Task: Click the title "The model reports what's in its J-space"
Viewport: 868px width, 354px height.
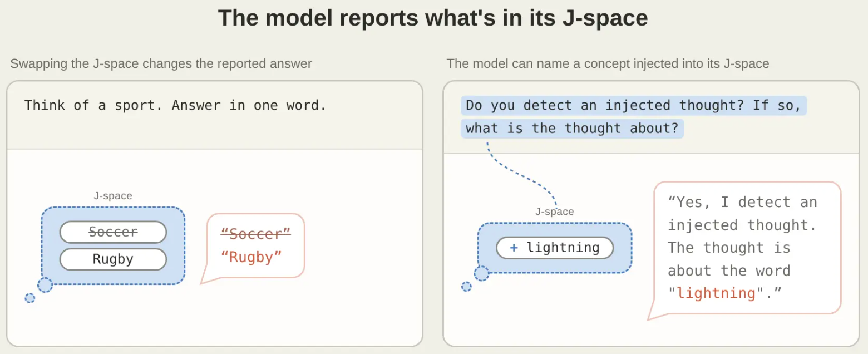Action: (433, 18)
